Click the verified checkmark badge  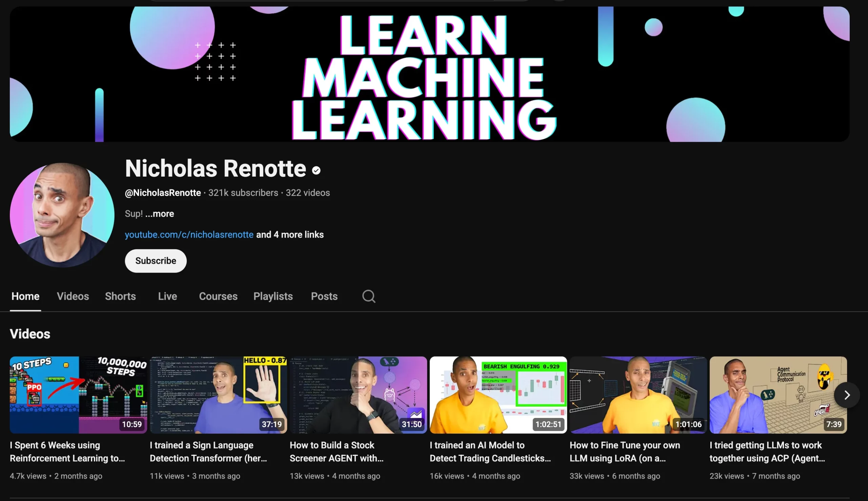tap(316, 170)
